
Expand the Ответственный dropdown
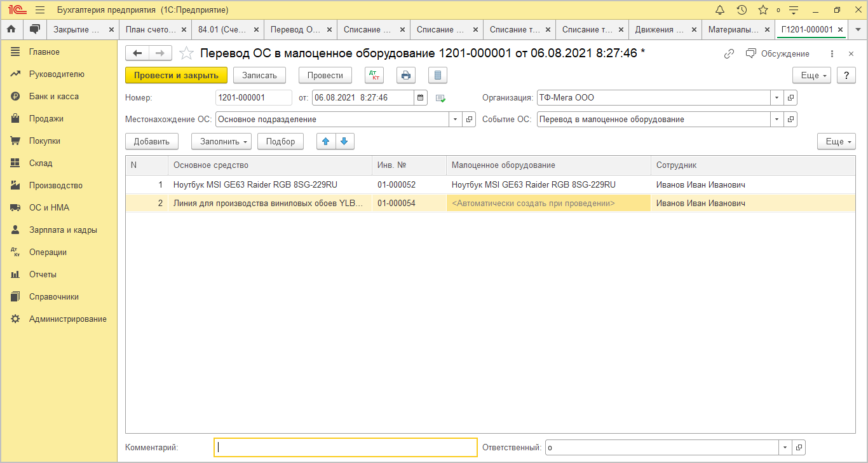[x=786, y=448]
